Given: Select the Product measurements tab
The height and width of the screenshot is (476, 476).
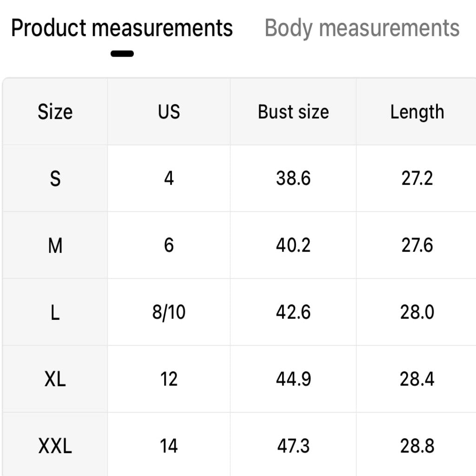Looking at the screenshot, I should 122,28.
